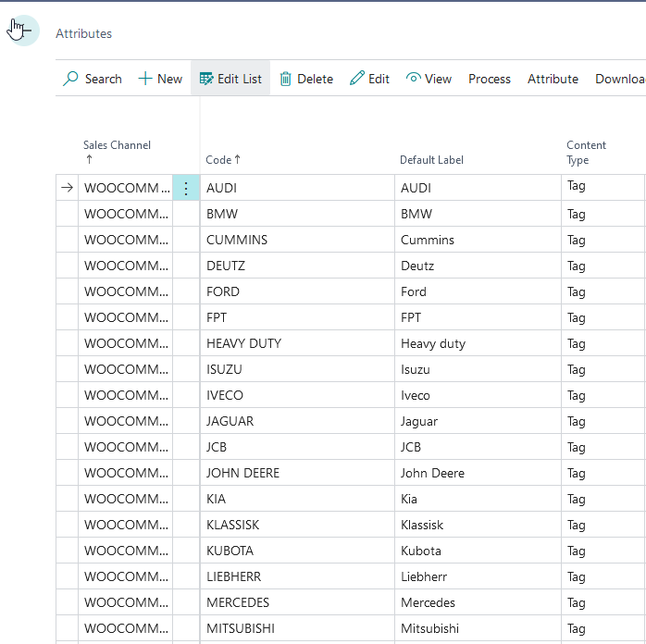Click default label Liebherr
Image resolution: width=646 pixels, height=644 pixels.
point(478,576)
